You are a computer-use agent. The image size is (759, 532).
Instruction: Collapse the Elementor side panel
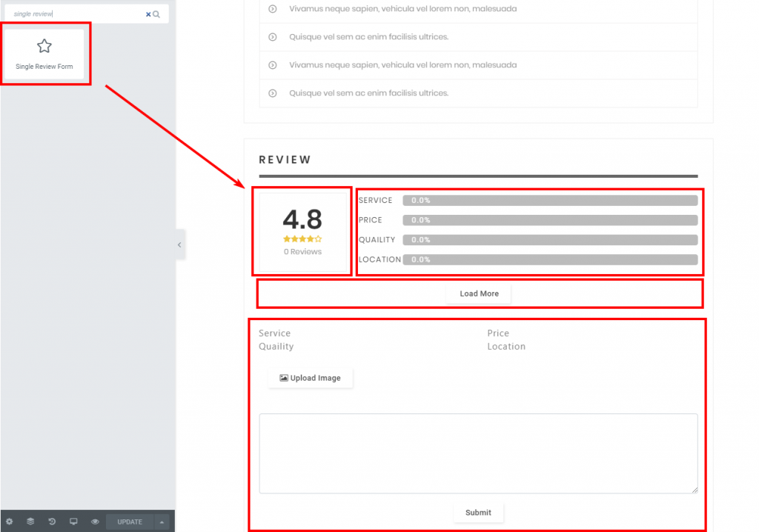tap(179, 245)
